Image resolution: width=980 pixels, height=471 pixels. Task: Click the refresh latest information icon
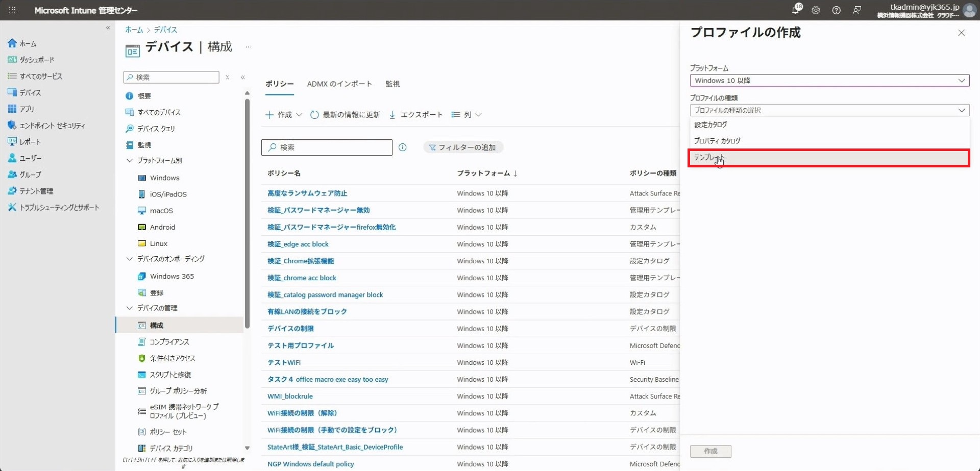pos(314,115)
